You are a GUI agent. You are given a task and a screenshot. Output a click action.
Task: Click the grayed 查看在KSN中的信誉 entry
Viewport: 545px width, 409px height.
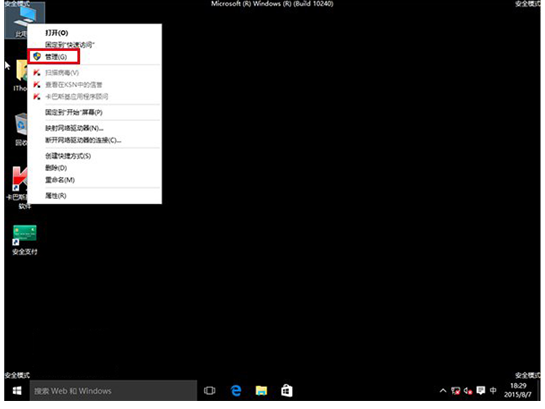(x=94, y=84)
